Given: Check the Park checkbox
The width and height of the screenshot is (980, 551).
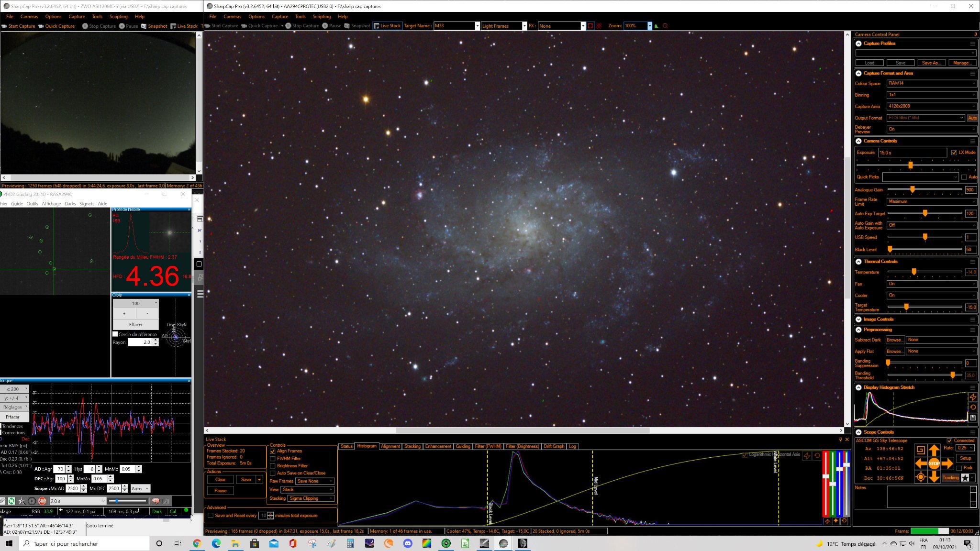Looking at the screenshot, I should coord(959,468).
